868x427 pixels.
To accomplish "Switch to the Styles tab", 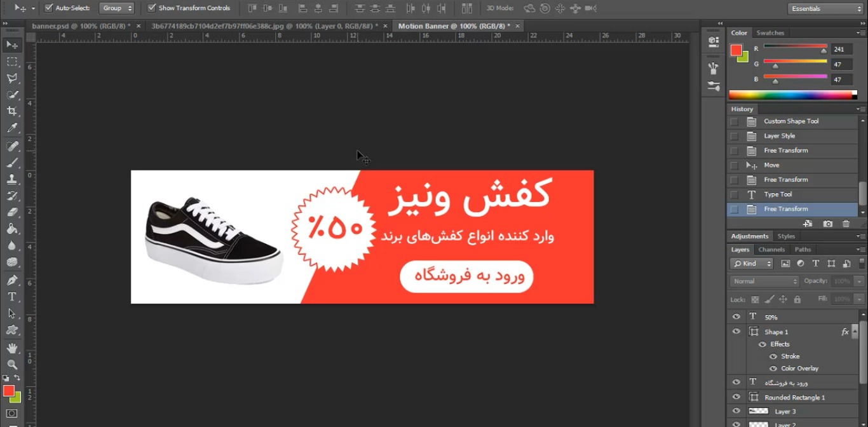I will click(786, 236).
